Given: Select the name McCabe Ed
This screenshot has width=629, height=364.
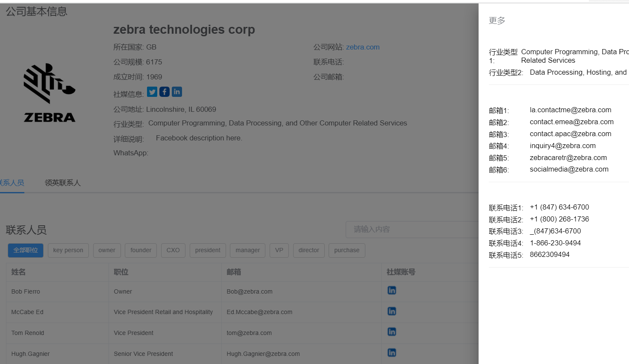Looking at the screenshot, I should point(27,312).
